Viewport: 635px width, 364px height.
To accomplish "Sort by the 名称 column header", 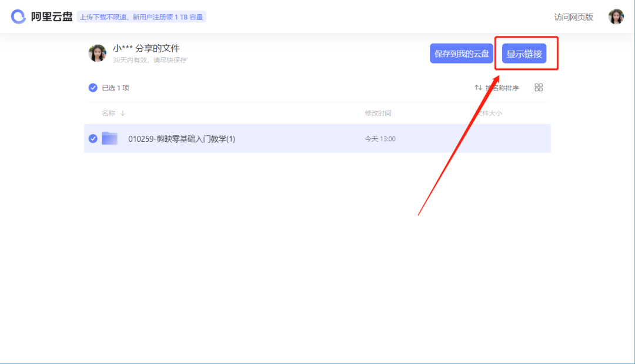I will click(108, 113).
